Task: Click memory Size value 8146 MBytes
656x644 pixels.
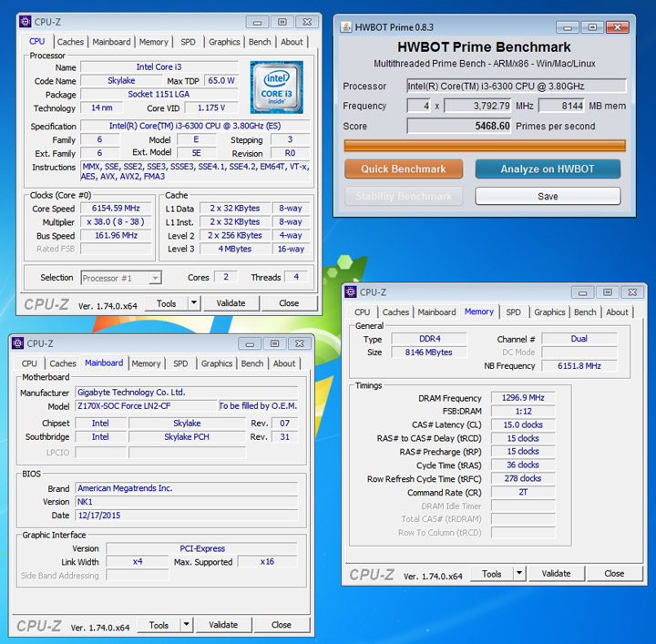Action: point(428,353)
